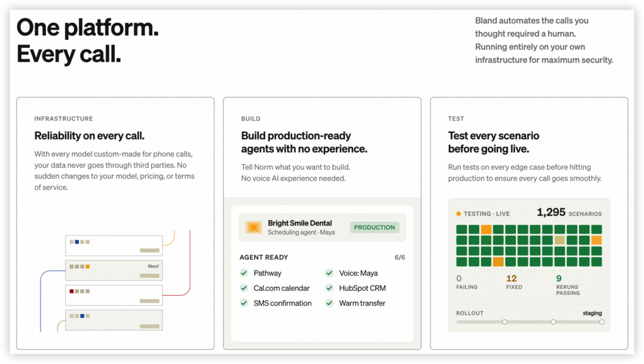This screenshot has height=364, width=644.
Task: Click the staging handle at the Rollout slider end
Action: tap(602, 322)
